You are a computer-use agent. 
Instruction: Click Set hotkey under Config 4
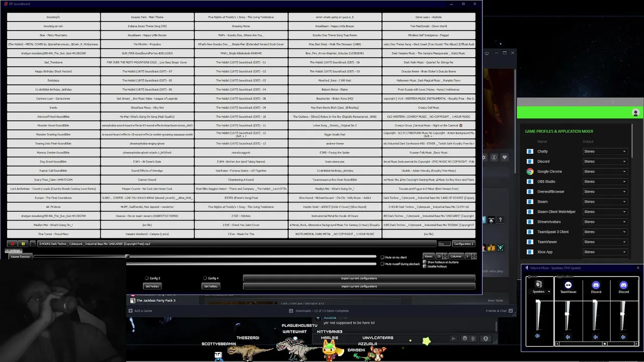point(210,286)
